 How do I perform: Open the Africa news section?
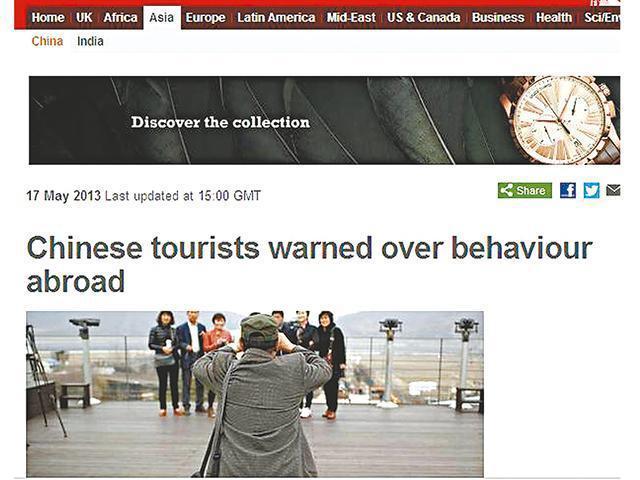click(x=120, y=18)
